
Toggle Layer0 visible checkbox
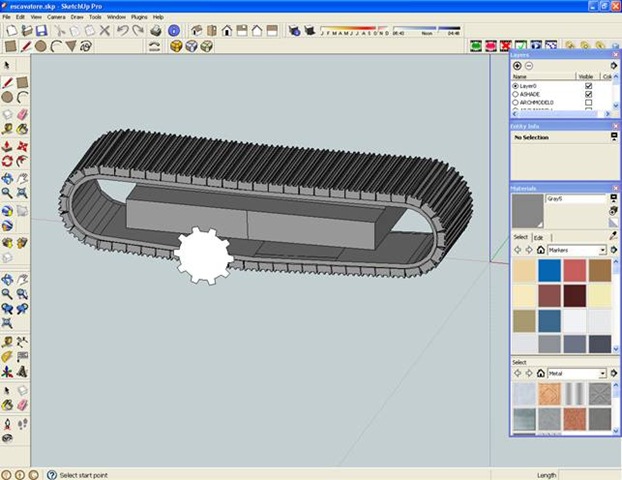pyautogui.click(x=589, y=86)
